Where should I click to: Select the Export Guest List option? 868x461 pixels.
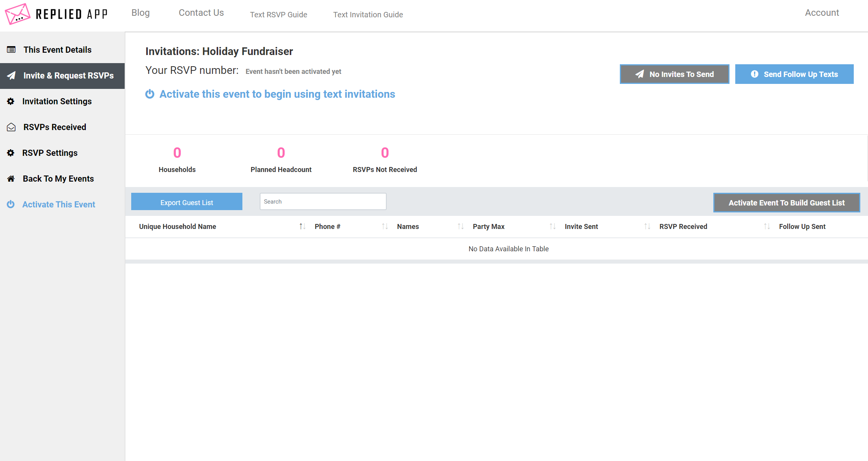[x=187, y=202]
